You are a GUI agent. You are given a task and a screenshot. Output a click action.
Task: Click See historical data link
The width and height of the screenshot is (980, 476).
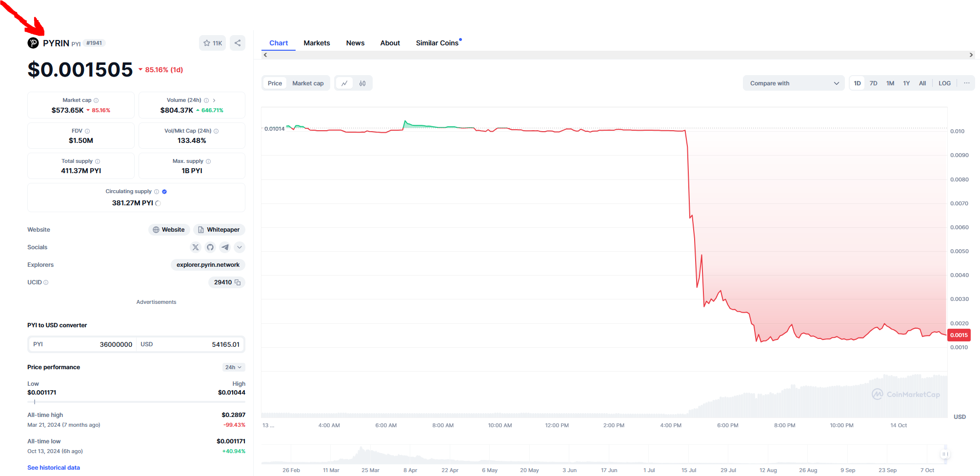[54, 468]
